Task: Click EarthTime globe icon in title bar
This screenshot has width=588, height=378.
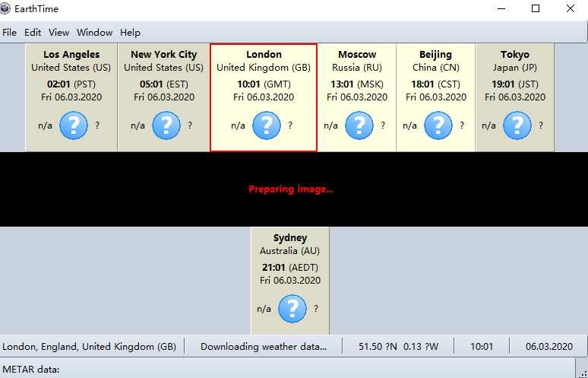Action: [5, 8]
